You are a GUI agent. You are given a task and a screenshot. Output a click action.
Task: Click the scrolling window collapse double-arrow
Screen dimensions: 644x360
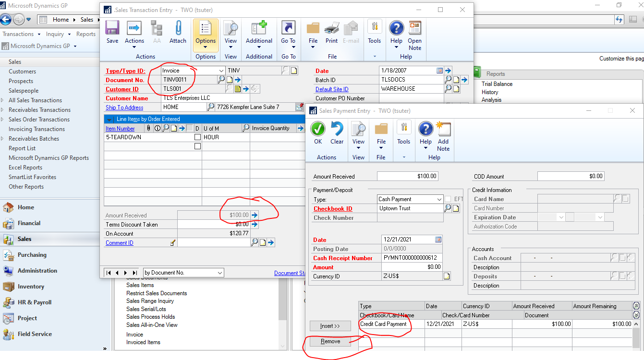[x=636, y=306]
